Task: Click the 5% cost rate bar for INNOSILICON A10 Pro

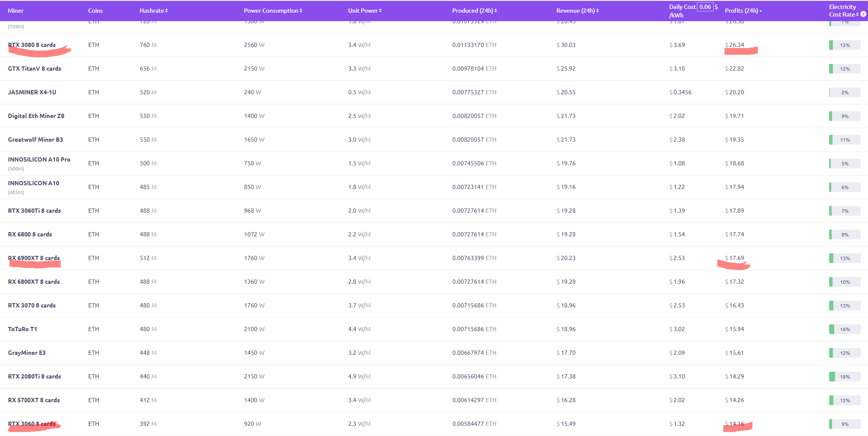Action: point(845,164)
